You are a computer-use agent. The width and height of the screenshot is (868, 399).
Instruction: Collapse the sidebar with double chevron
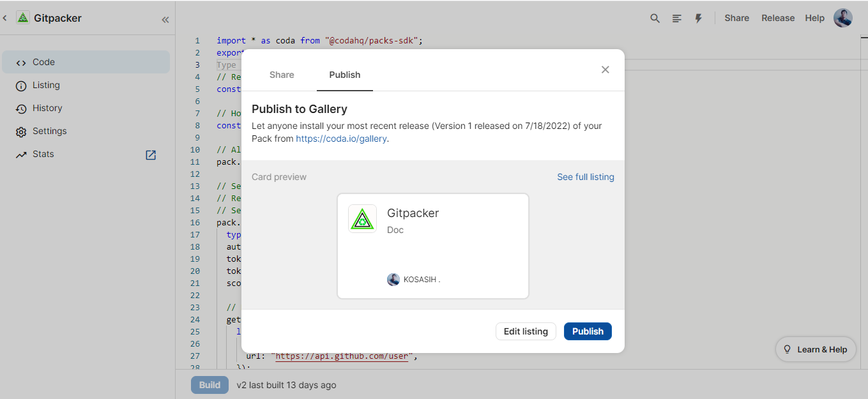tap(165, 19)
